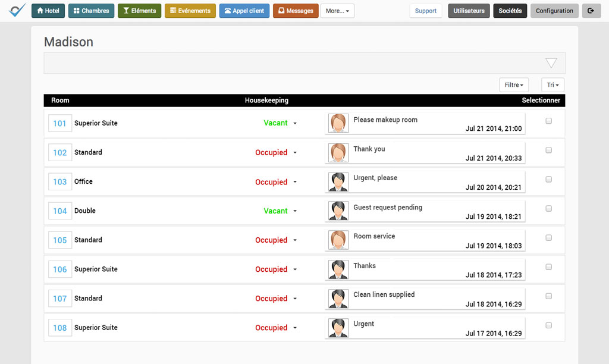Go to the Messages section
This screenshot has height=364, width=609.
pyautogui.click(x=296, y=11)
